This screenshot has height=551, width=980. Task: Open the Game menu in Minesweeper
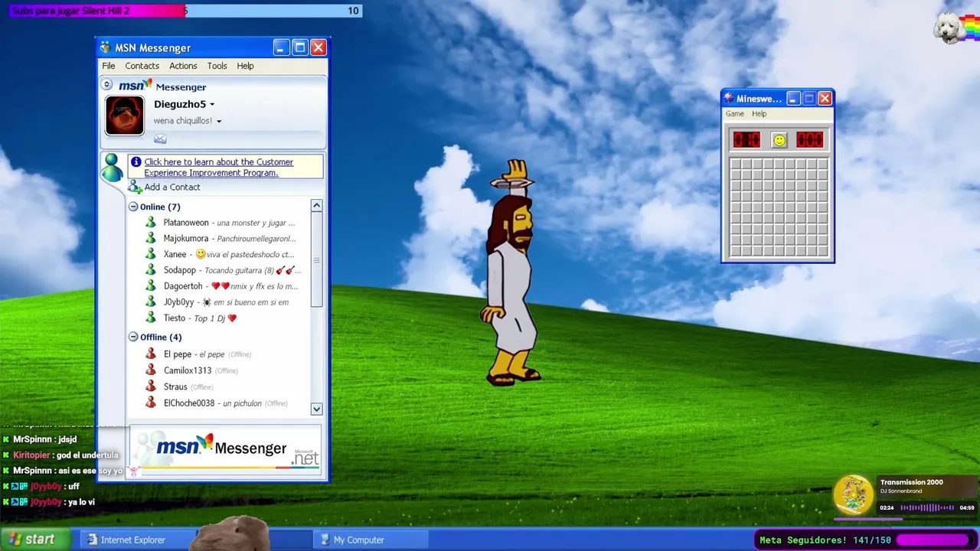coord(735,114)
